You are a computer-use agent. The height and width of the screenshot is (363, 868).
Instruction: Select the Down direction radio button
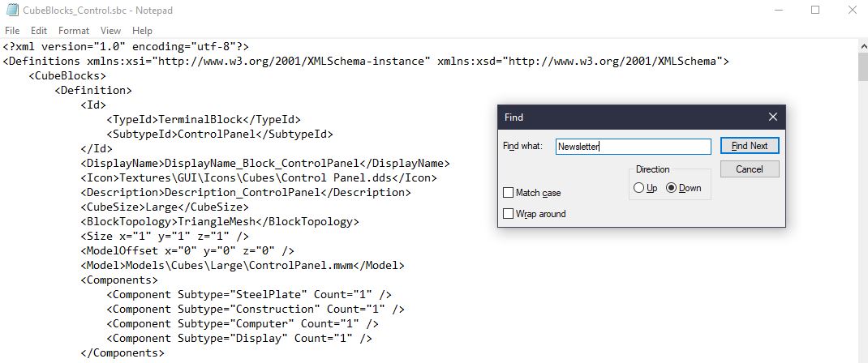click(672, 188)
